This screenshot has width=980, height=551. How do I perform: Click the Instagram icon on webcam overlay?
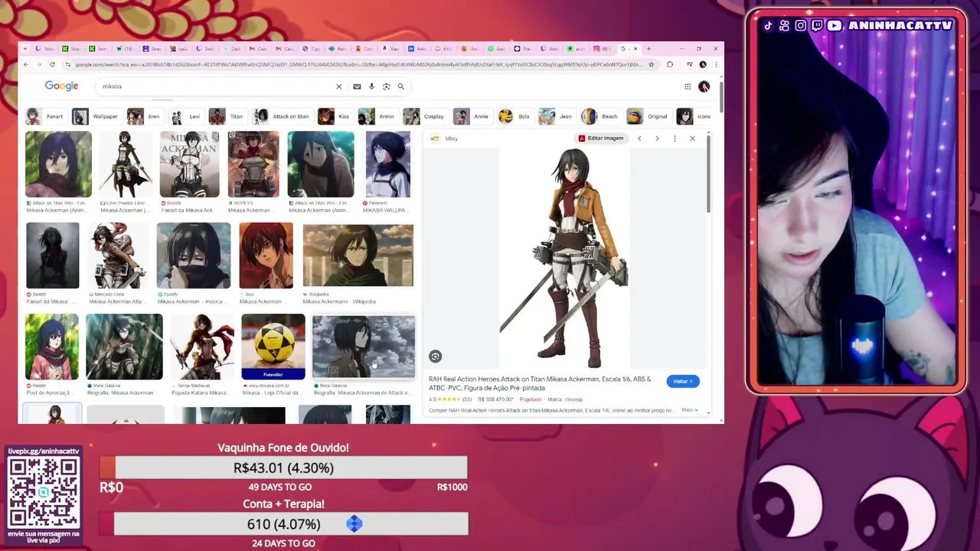(x=800, y=25)
